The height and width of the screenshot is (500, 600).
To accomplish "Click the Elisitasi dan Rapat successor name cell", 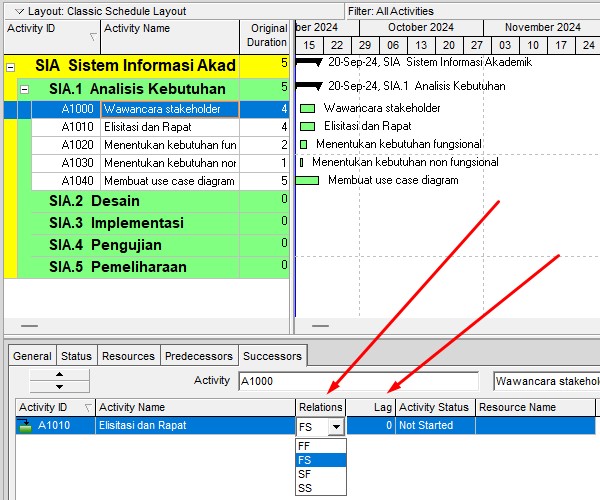I will pos(195,425).
